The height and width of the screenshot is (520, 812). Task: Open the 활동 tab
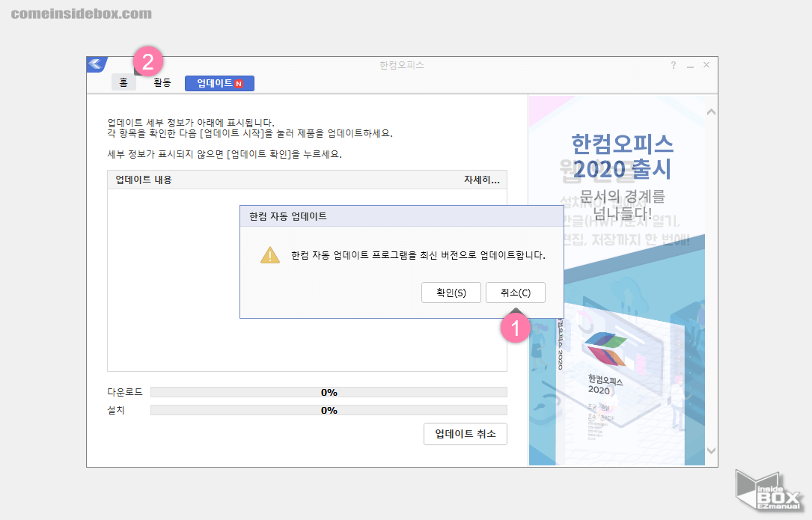click(x=162, y=82)
